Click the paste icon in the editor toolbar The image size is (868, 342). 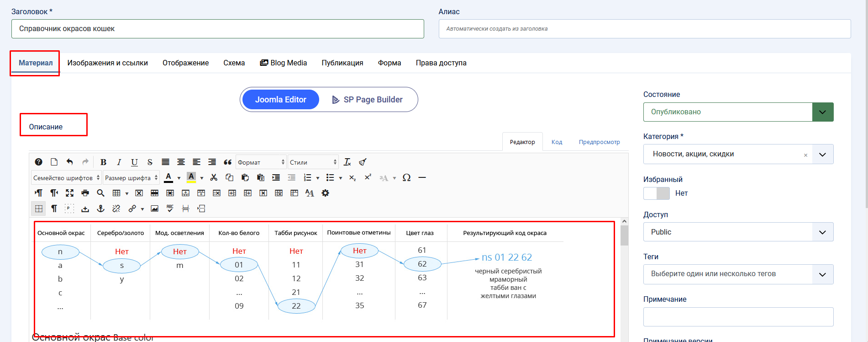tap(245, 177)
